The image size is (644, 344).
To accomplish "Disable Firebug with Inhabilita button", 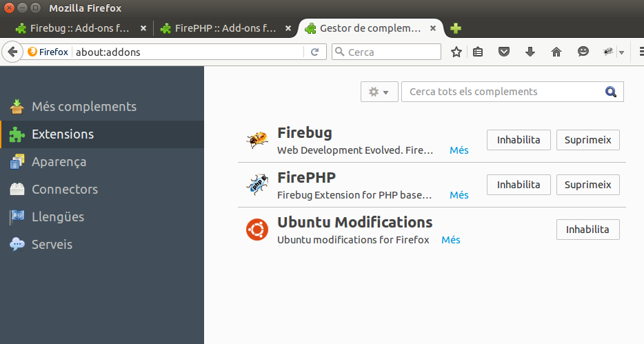I will tap(519, 140).
